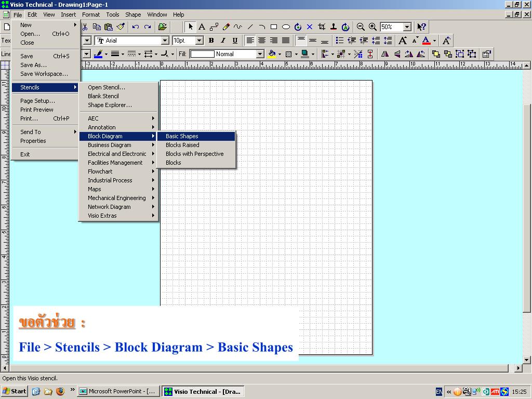Open the font color dropdown arrow
The image size is (532, 399).
point(435,41)
